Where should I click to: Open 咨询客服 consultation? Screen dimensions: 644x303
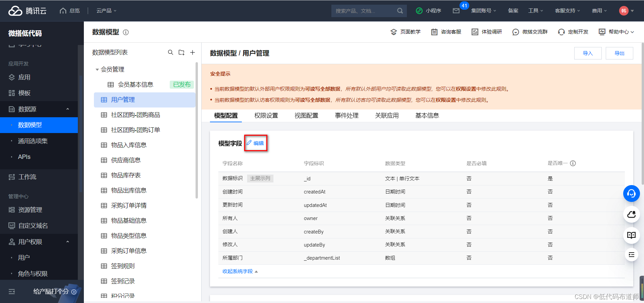[x=446, y=32]
